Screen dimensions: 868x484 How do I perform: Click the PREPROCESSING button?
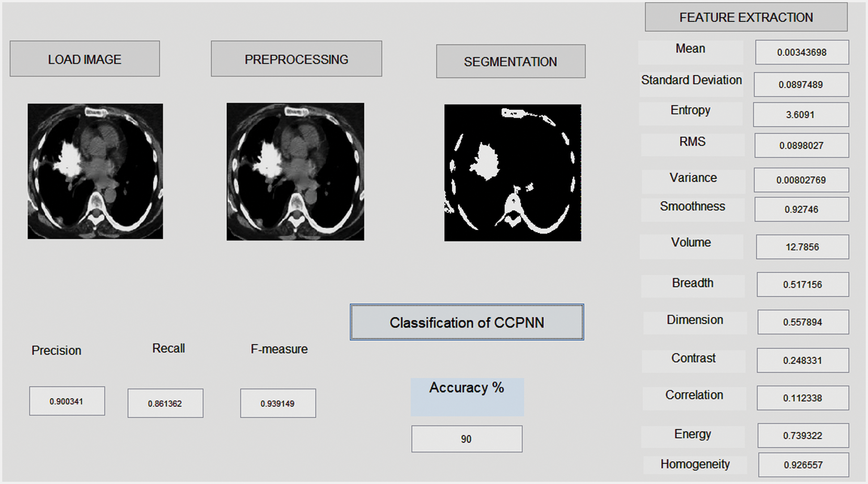click(x=296, y=59)
